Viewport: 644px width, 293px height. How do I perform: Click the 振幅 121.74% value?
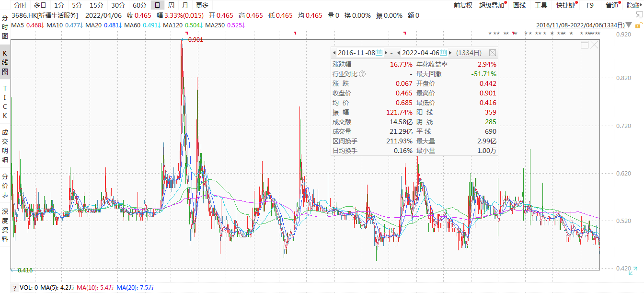click(400, 112)
